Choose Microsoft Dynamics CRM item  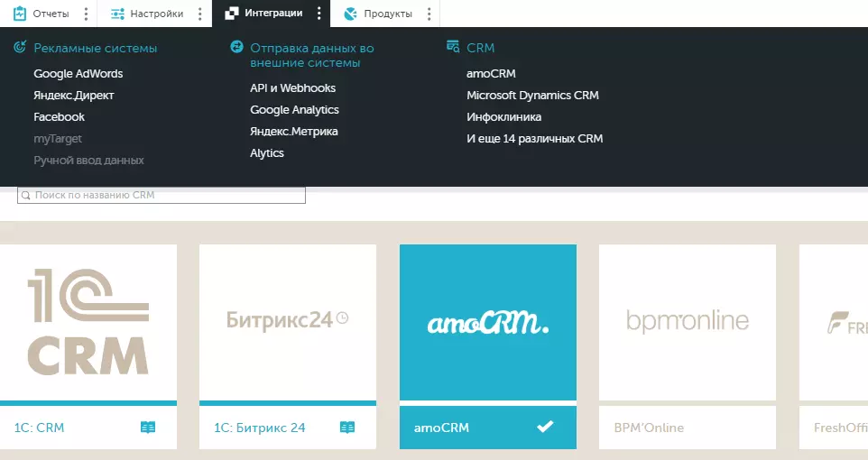pyautogui.click(x=532, y=96)
